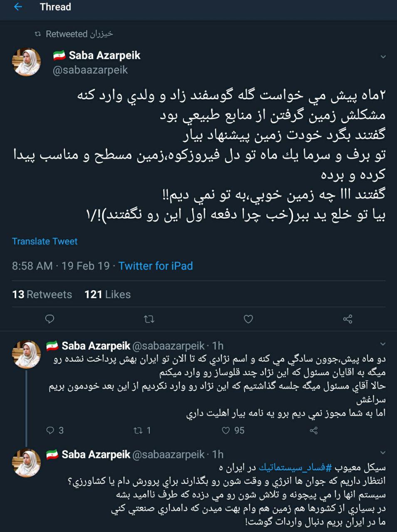Screen dimensions: 397x532
Task: Open the main tweet's options chevron
Action: click(383, 57)
